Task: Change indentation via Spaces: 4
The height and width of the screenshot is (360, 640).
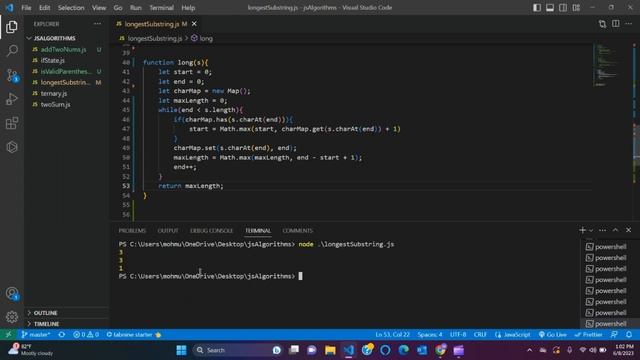Action: tap(429, 335)
